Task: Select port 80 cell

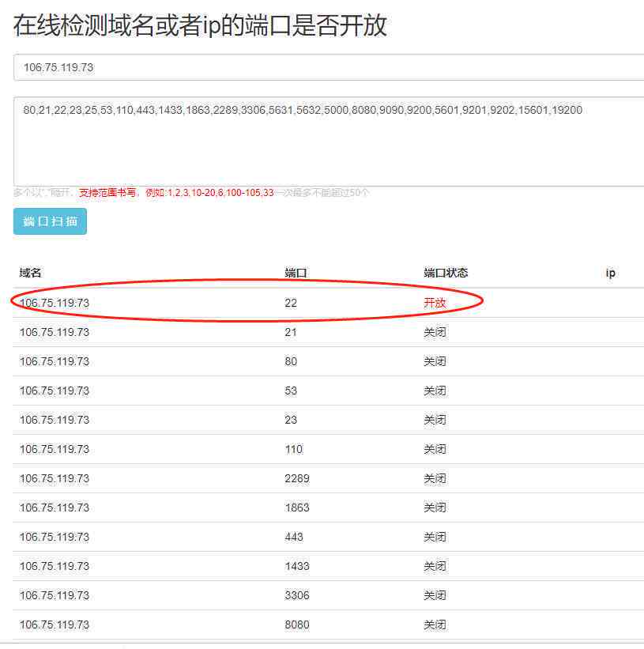Action: pyautogui.click(x=291, y=361)
